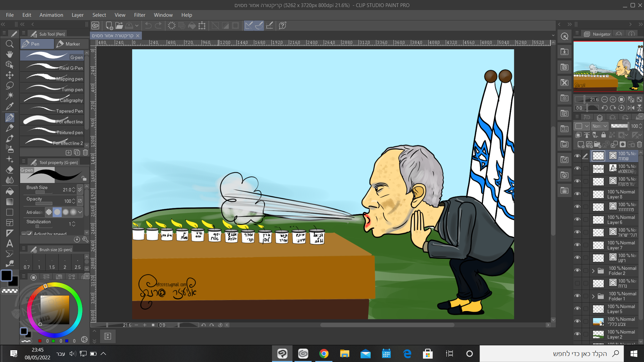Select the Eraser tool
This screenshot has height=362, width=644.
click(9, 170)
